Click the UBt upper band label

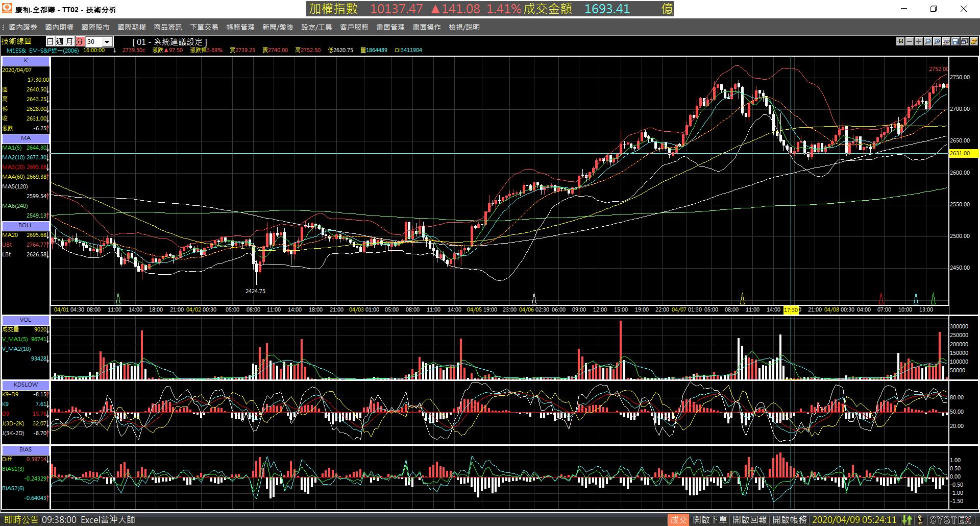click(x=7, y=245)
